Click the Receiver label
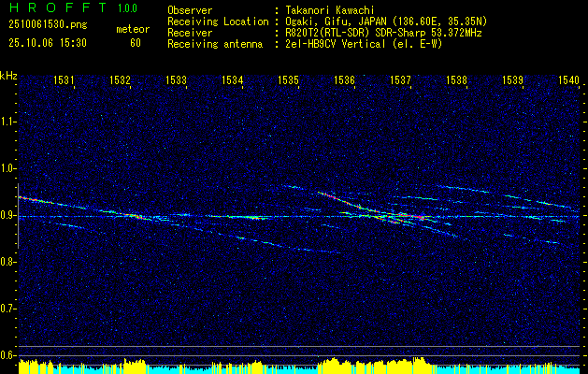588x374 pixels. (x=190, y=33)
